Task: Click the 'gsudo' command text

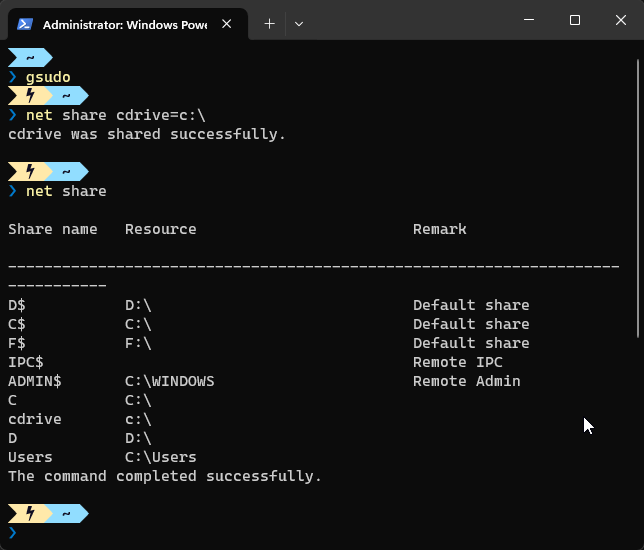Action: tap(48, 77)
